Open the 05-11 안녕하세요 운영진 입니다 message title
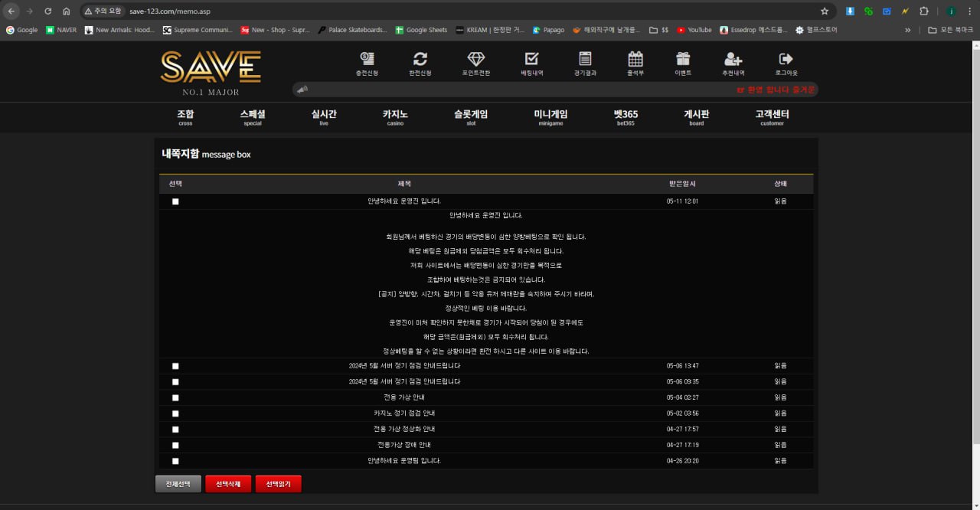Viewport: 980px width, 510px height. point(404,201)
